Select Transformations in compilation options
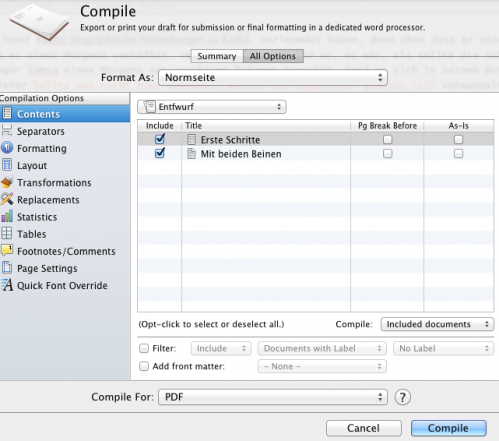Viewport: 499px width, 441px height. coord(65,182)
